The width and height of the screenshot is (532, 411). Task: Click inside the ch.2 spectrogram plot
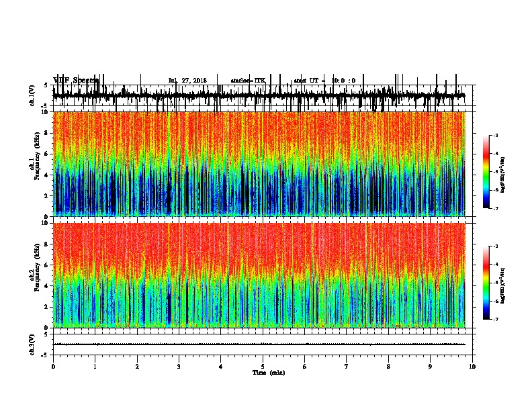point(259,275)
